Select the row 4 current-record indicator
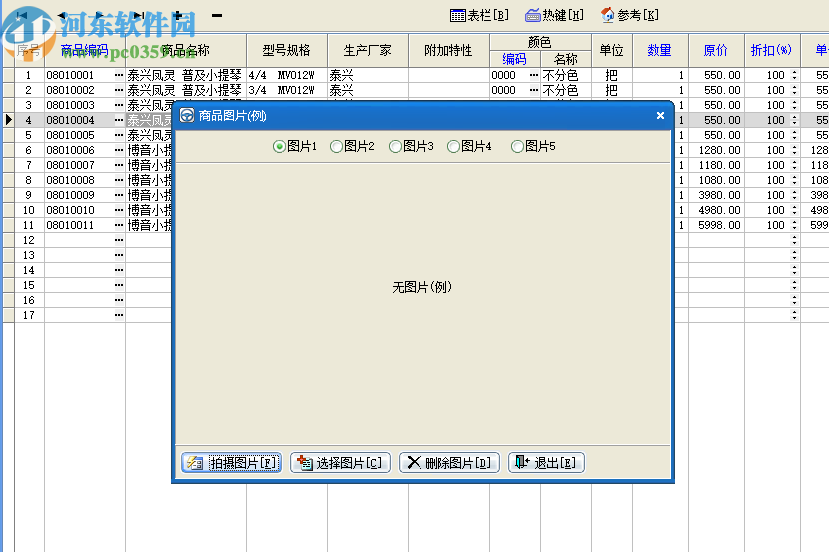 click(x=8, y=120)
